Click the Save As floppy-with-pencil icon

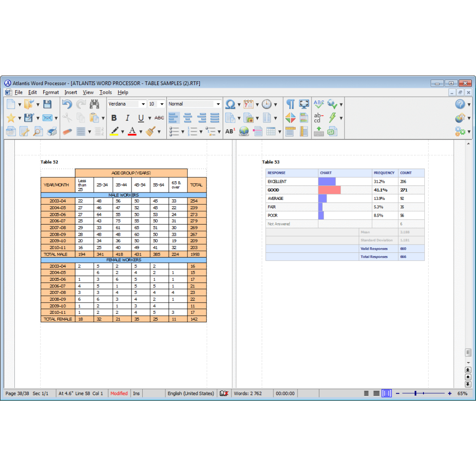coord(29,118)
